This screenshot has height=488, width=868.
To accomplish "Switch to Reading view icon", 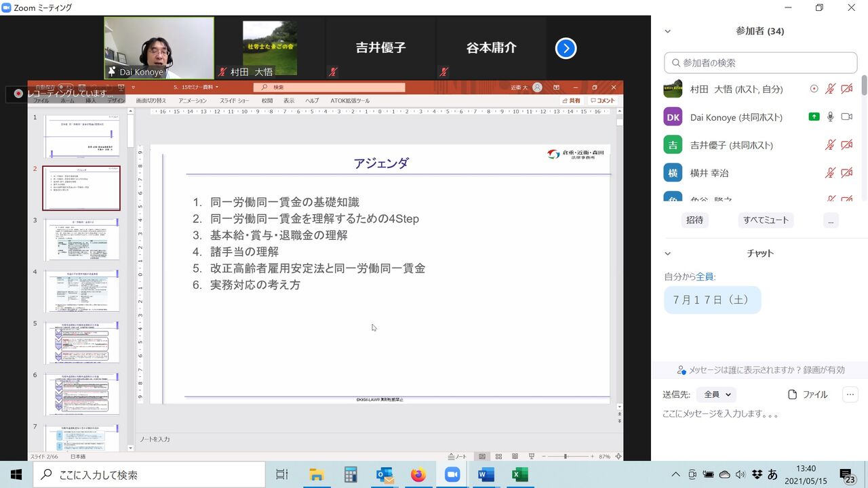I will coord(515,457).
